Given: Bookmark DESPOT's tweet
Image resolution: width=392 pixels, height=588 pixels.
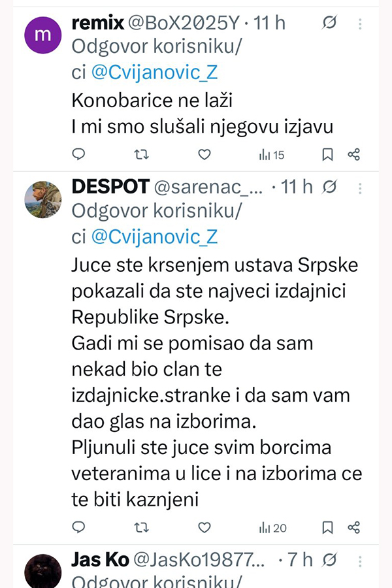Looking at the screenshot, I should pos(328,527).
